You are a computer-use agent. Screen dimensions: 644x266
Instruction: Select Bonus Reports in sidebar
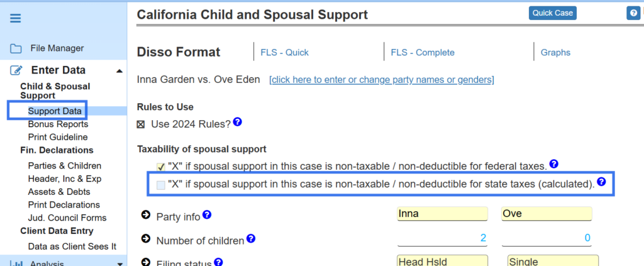coord(58,125)
